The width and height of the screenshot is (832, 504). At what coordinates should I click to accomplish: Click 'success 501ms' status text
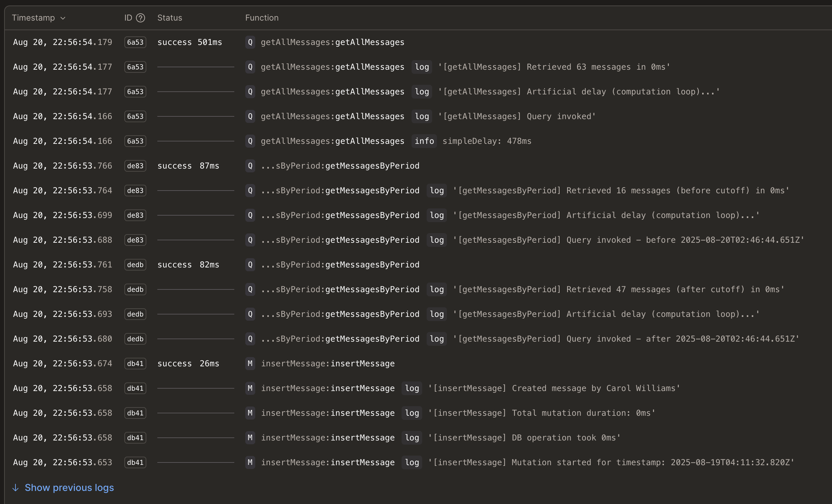pyautogui.click(x=190, y=42)
